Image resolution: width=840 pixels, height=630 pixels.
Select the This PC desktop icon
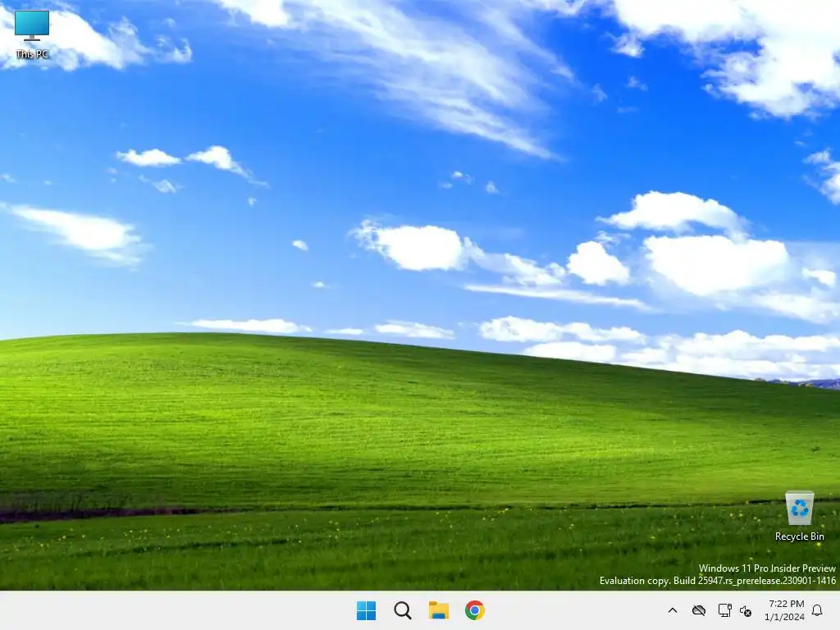(x=32, y=34)
